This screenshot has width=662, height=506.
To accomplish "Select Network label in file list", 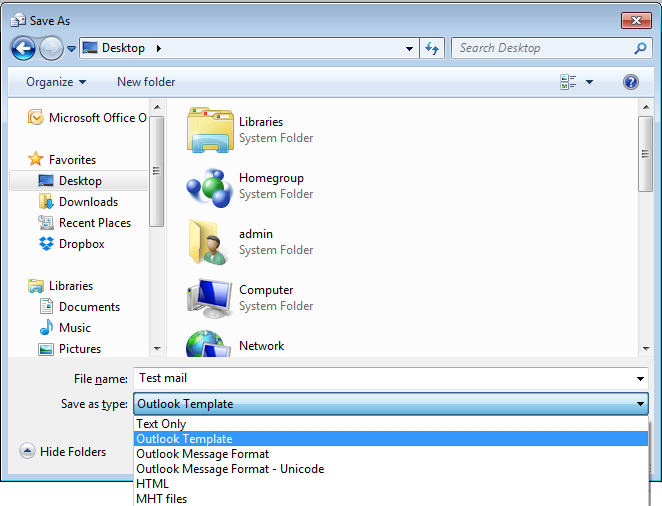I will (261, 346).
